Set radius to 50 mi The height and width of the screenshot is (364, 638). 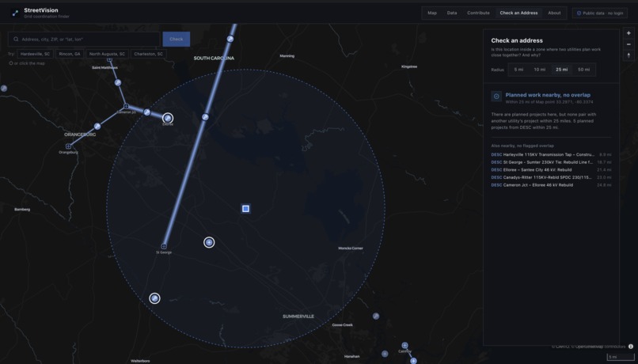[584, 70]
